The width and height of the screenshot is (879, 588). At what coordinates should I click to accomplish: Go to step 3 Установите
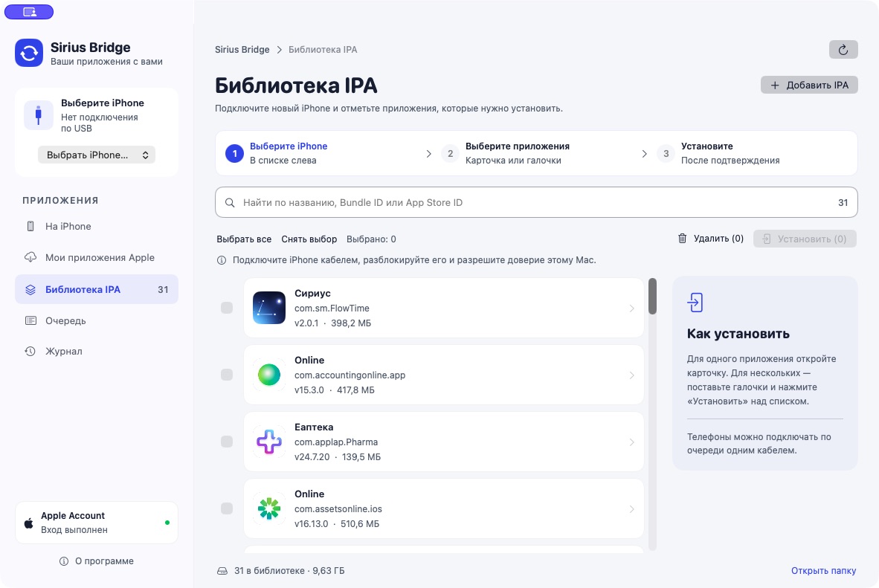tap(718, 153)
